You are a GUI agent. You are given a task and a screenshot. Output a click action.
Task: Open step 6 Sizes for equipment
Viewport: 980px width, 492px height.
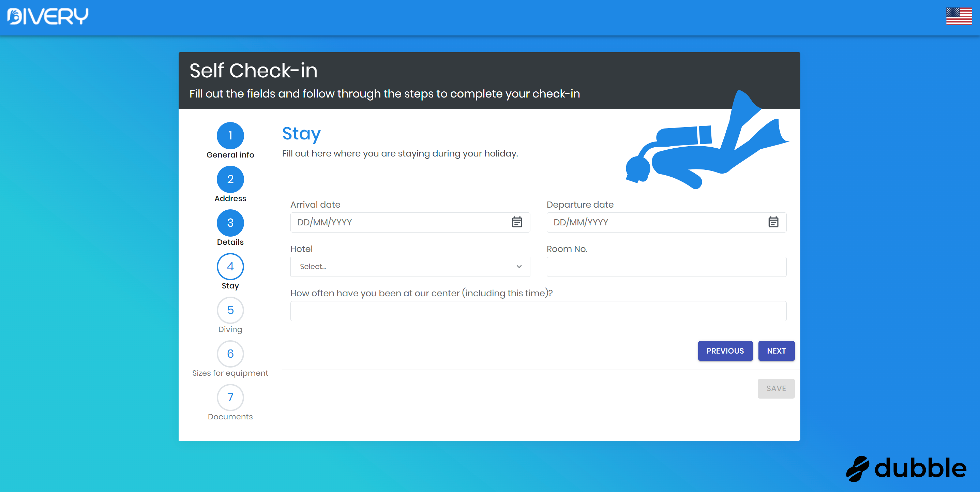click(230, 354)
